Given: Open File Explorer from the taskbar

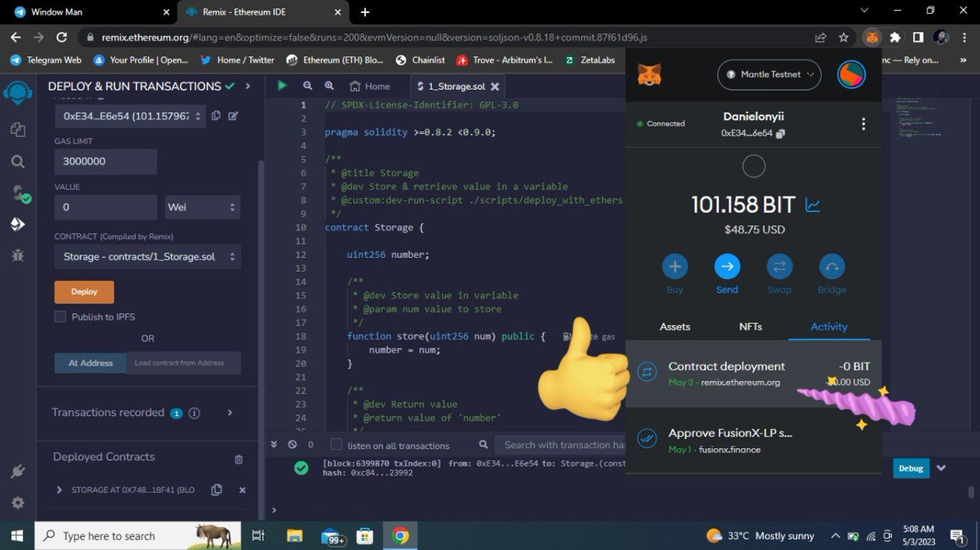Looking at the screenshot, I should tap(295, 536).
